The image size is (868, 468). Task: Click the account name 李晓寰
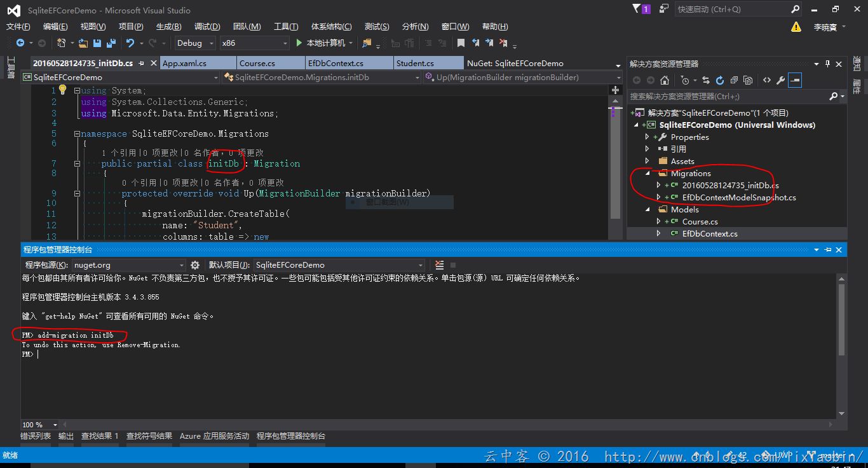point(825,27)
